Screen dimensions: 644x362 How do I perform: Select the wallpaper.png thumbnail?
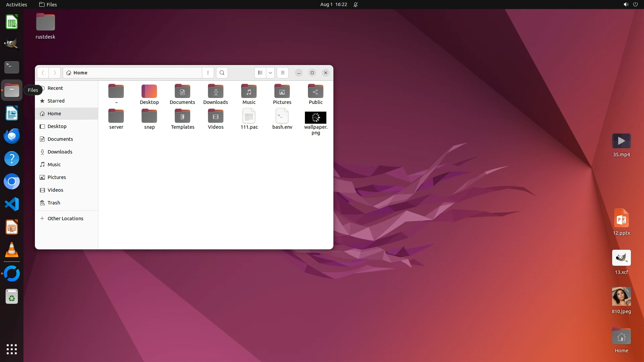click(315, 118)
